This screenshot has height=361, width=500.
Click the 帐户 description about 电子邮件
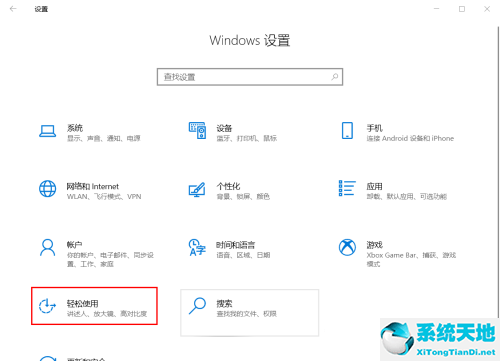coord(110,260)
